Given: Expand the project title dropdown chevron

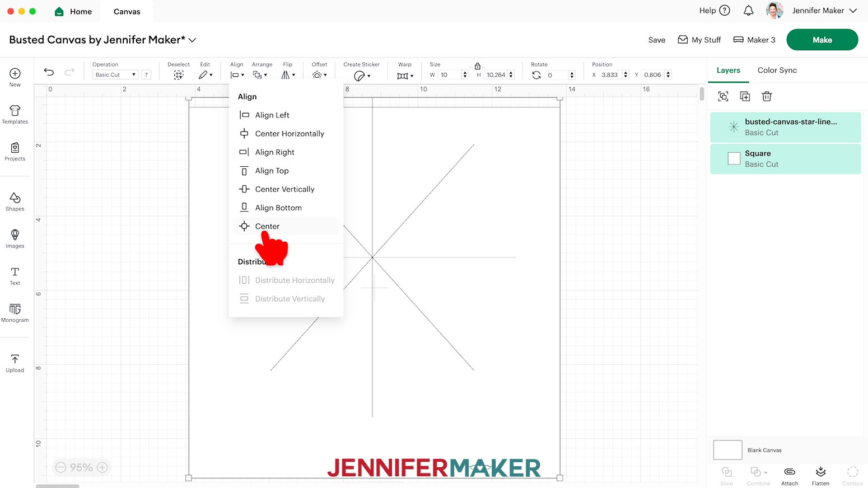Looking at the screenshot, I should coord(192,40).
